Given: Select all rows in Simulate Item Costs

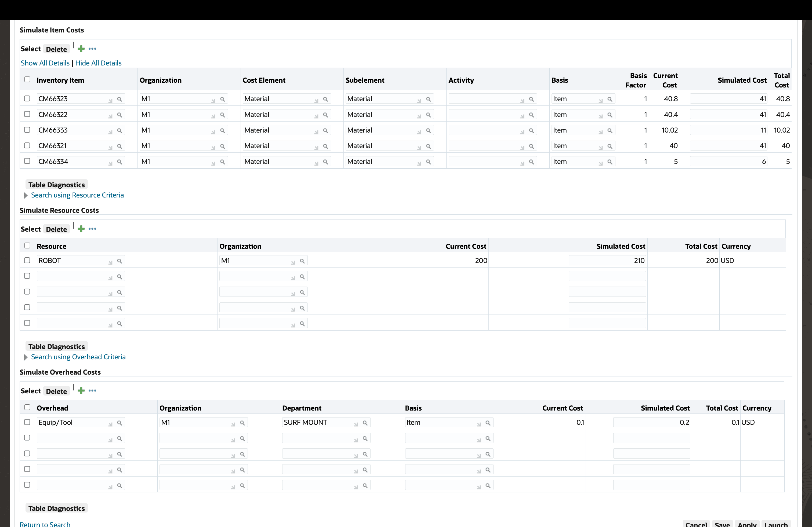Looking at the screenshot, I should pyautogui.click(x=27, y=79).
